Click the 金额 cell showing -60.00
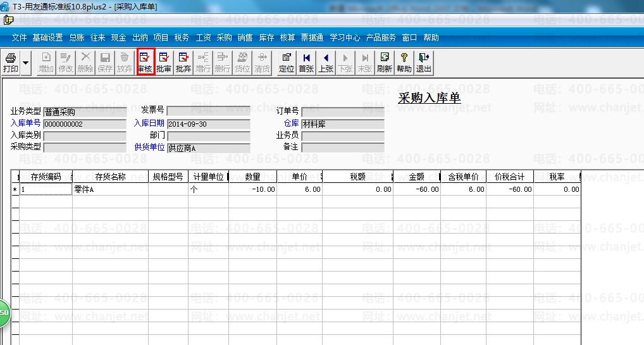The width and height of the screenshot is (644, 345). (x=416, y=189)
